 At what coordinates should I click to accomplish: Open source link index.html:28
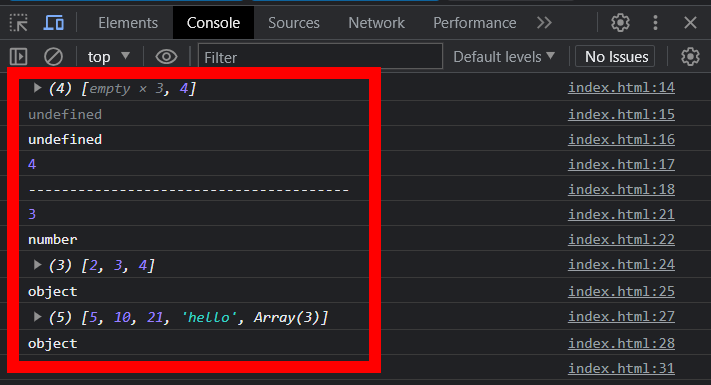pyautogui.click(x=621, y=343)
